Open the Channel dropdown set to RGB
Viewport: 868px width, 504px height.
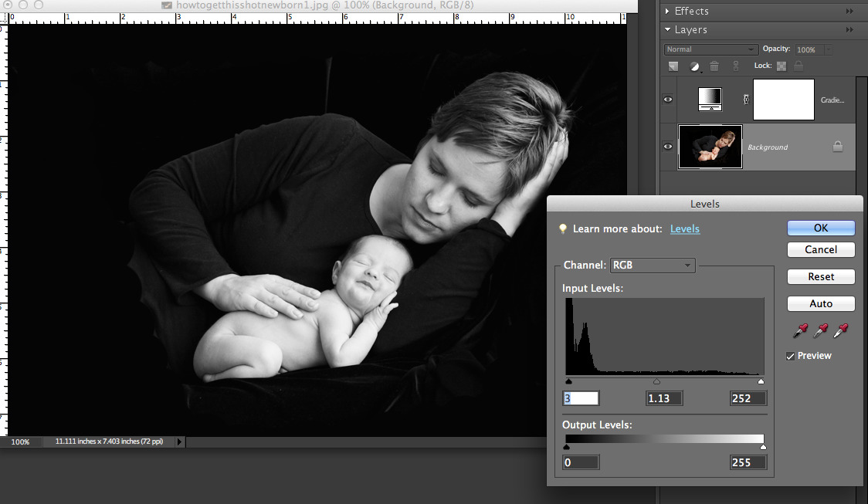click(x=653, y=265)
